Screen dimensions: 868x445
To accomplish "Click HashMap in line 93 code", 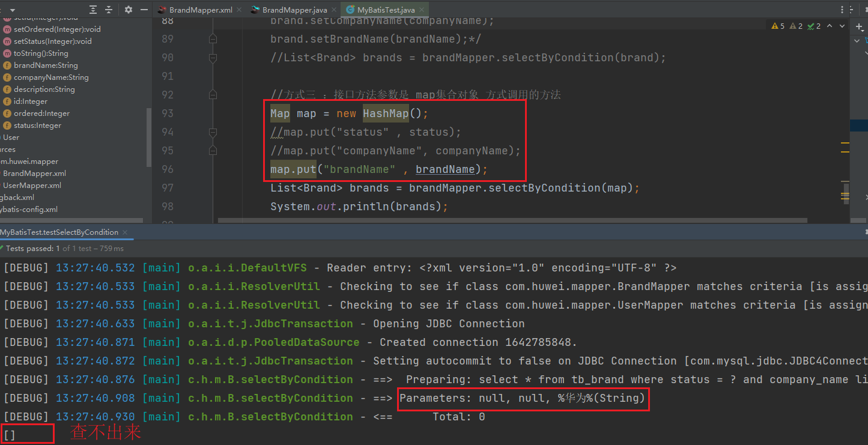I will [386, 114].
